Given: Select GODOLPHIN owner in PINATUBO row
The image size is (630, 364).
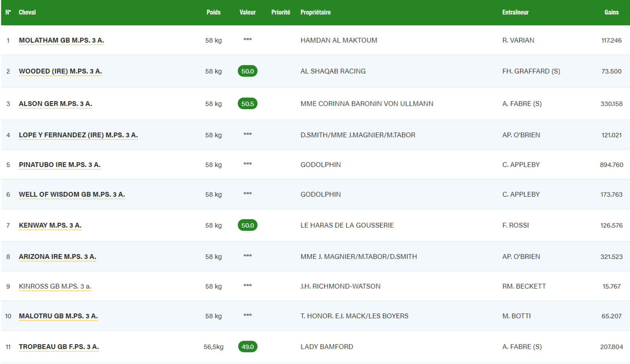Looking at the screenshot, I should 321,165.
